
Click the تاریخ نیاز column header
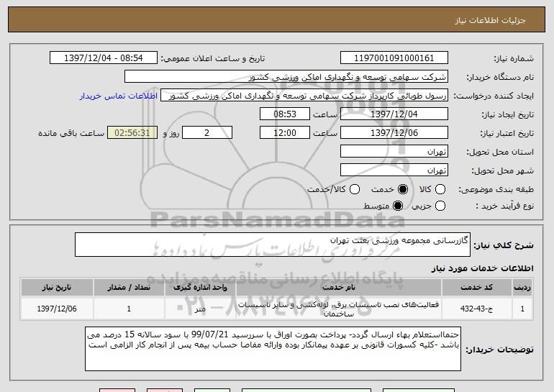[x=57, y=288]
